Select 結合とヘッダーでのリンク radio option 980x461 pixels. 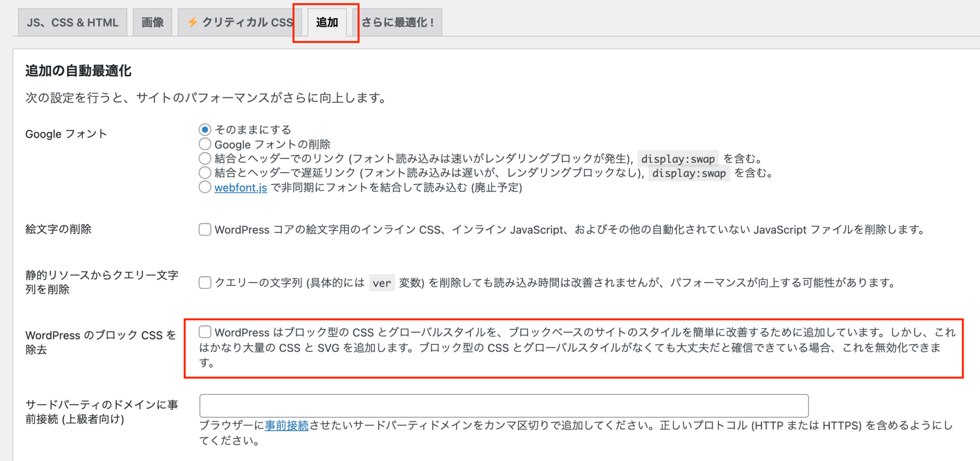pos(205,158)
